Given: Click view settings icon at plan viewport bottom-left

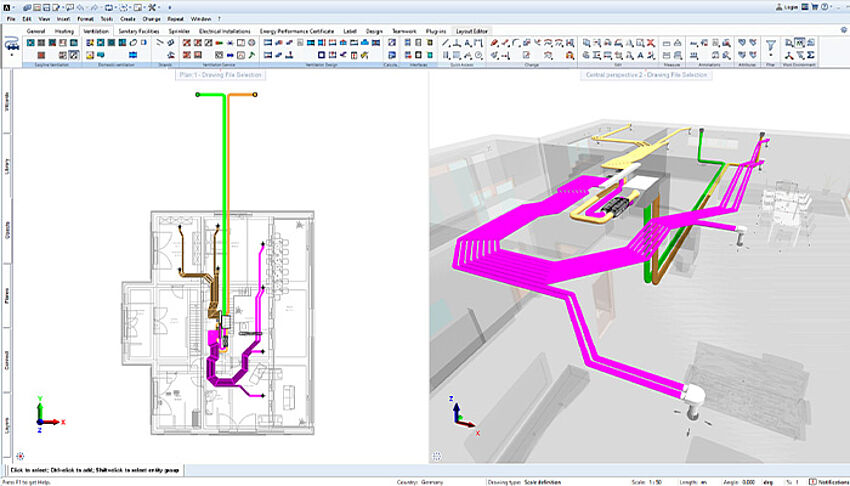Looking at the screenshot, I should [19, 455].
